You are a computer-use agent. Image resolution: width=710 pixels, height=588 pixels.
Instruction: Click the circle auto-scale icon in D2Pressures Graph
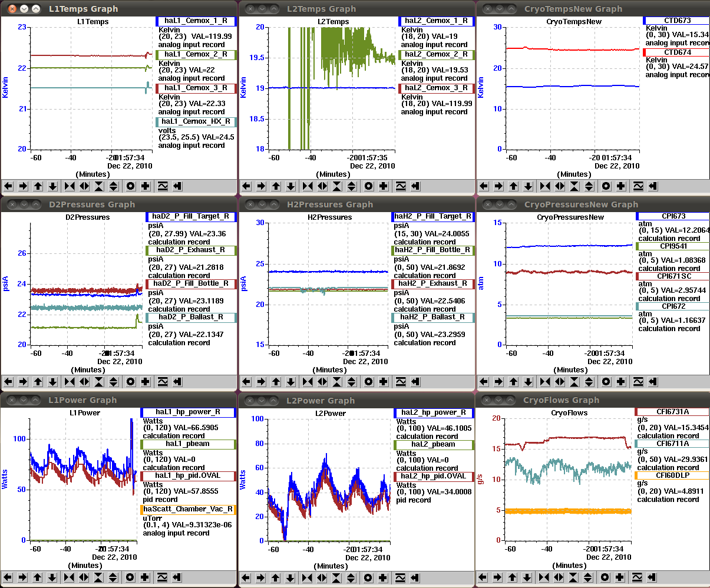coord(131,381)
